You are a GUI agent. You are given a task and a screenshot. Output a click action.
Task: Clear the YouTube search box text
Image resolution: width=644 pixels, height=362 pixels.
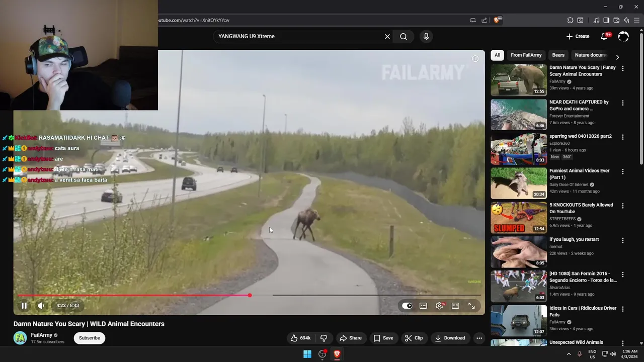click(387, 36)
